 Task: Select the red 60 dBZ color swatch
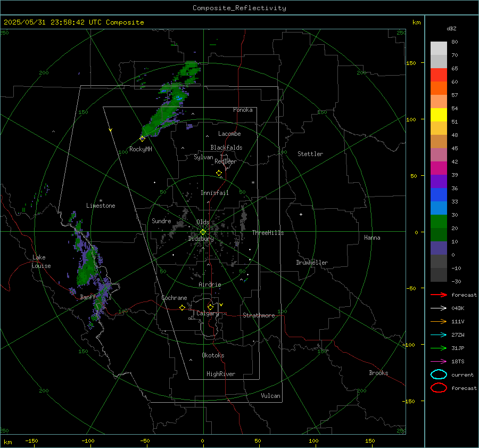click(x=439, y=75)
